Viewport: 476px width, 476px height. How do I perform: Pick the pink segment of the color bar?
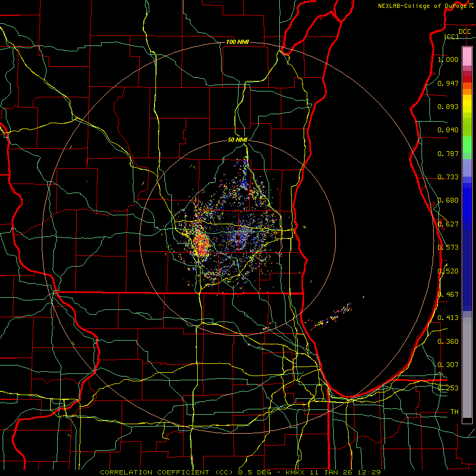tap(467, 56)
